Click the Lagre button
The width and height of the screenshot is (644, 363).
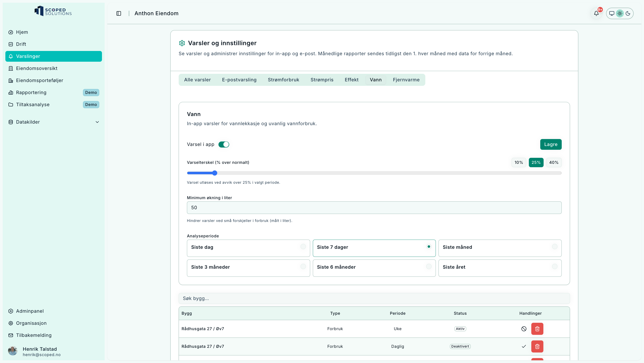[x=551, y=144]
